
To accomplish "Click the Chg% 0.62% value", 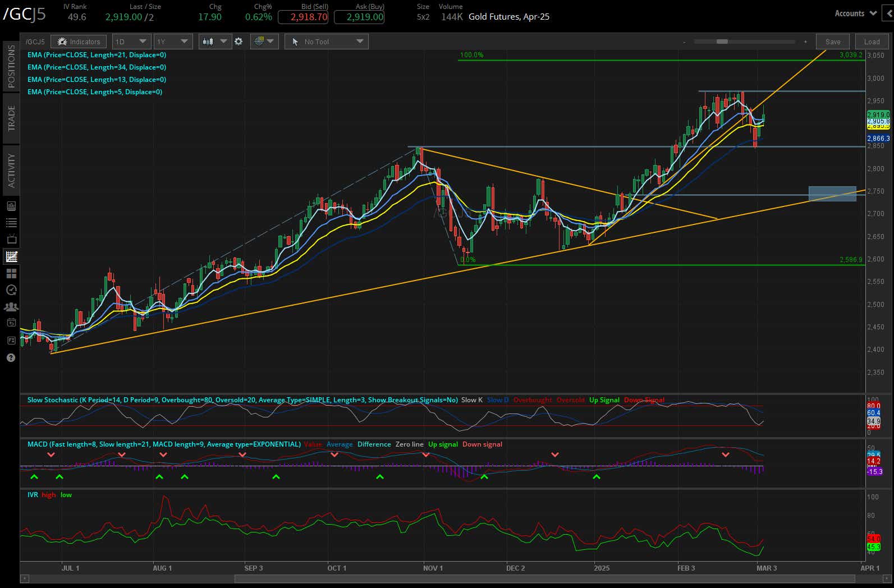I will 258,17.
